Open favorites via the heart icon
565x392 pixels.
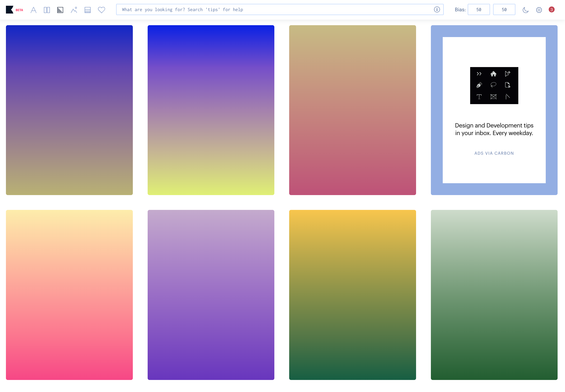(101, 10)
